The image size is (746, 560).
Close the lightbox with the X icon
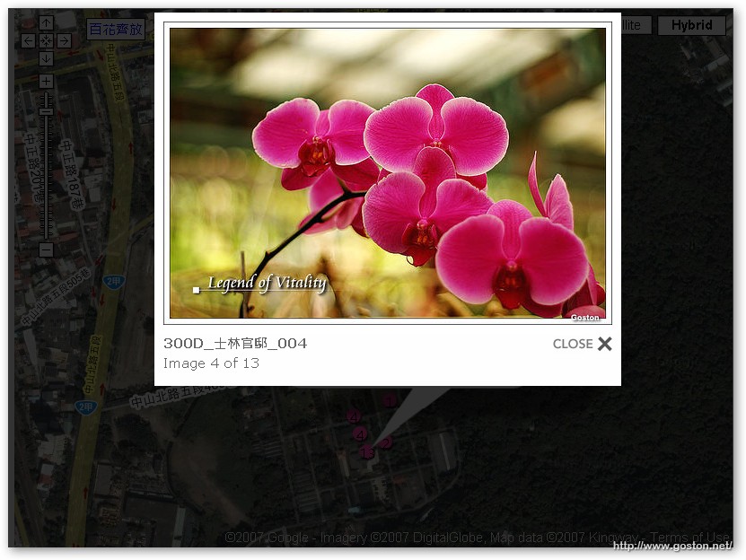[x=605, y=344]
